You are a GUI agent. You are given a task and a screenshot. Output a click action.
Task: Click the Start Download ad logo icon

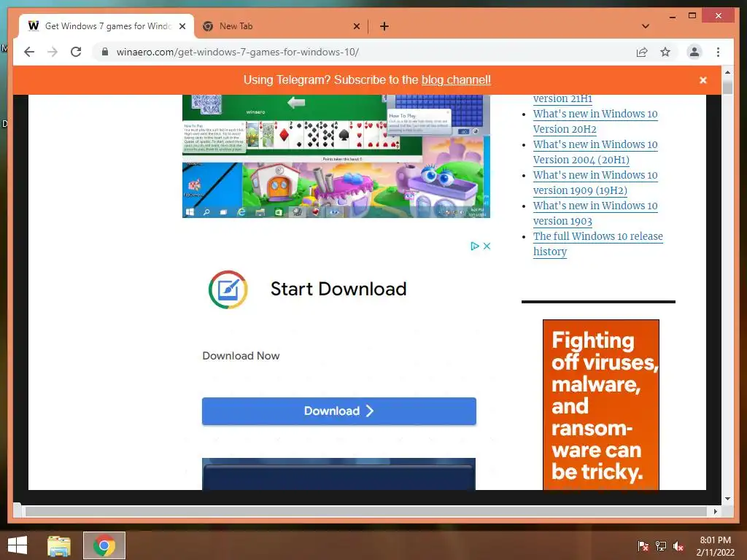pos(228,289)
